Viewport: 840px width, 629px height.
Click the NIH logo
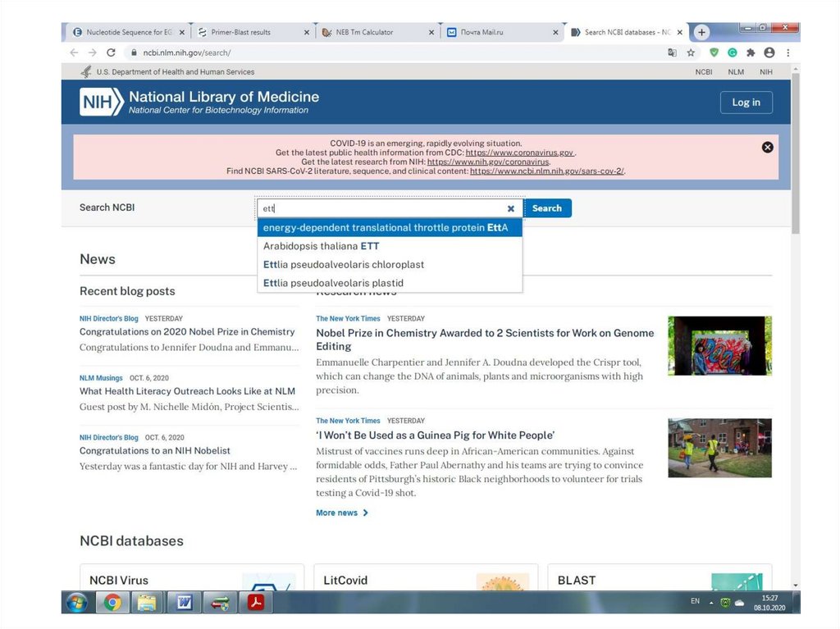(x=101, y=102)
